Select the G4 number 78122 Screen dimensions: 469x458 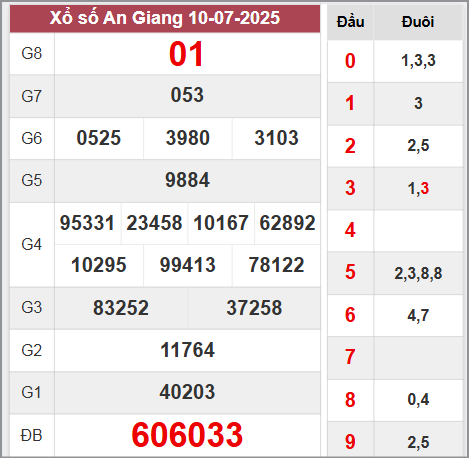[x=276, y=265]
